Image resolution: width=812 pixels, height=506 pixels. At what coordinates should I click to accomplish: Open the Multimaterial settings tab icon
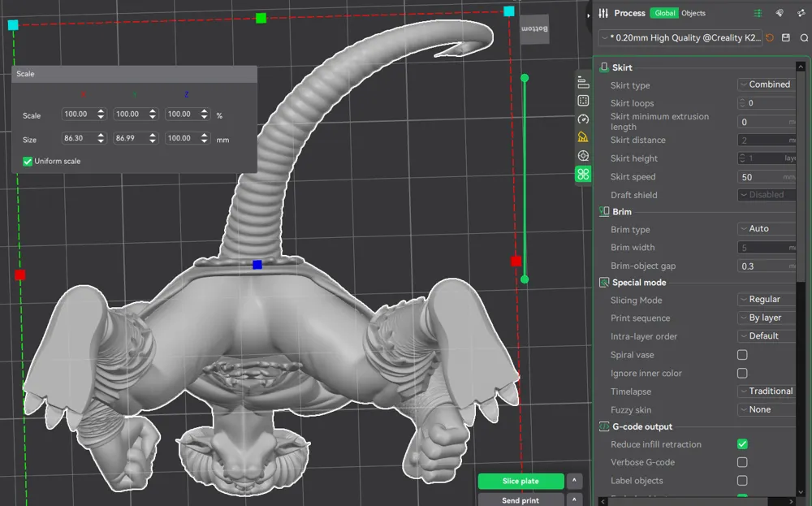[583, 156]
